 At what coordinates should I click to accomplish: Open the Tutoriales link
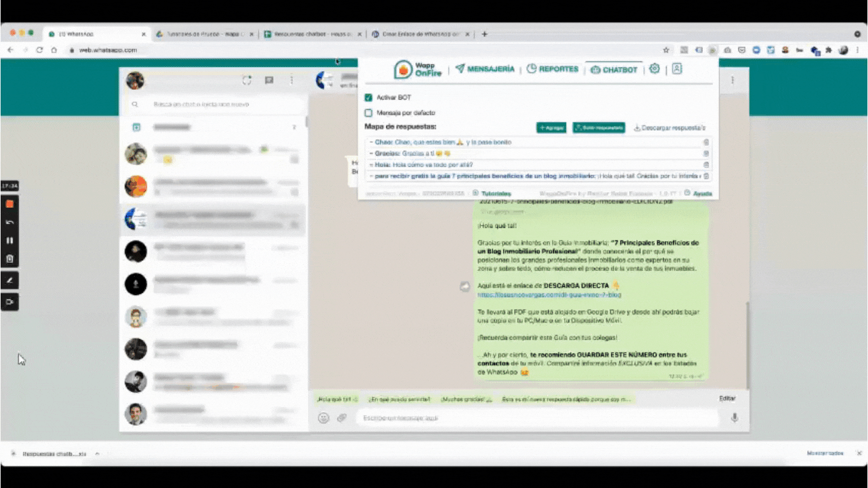pos(492,193)
